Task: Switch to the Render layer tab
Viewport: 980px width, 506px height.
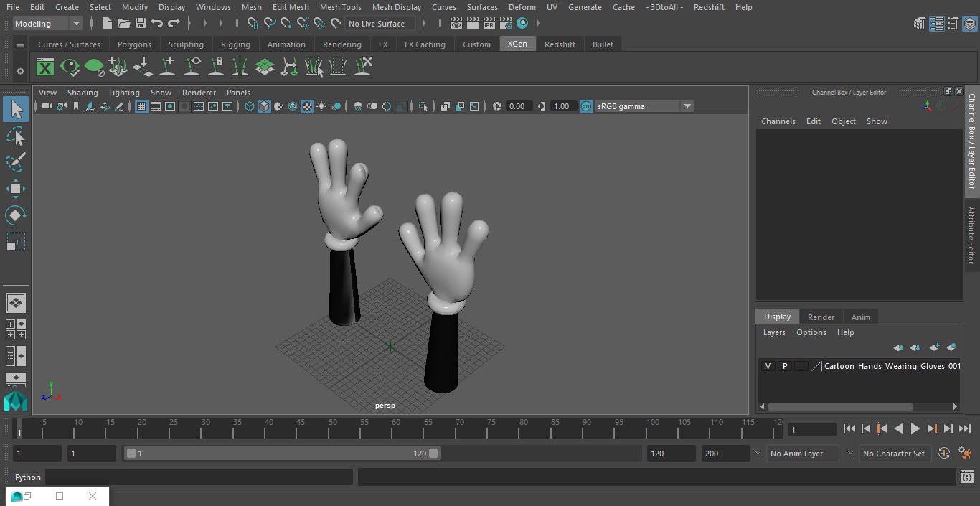Action: [x=821, y=317]
